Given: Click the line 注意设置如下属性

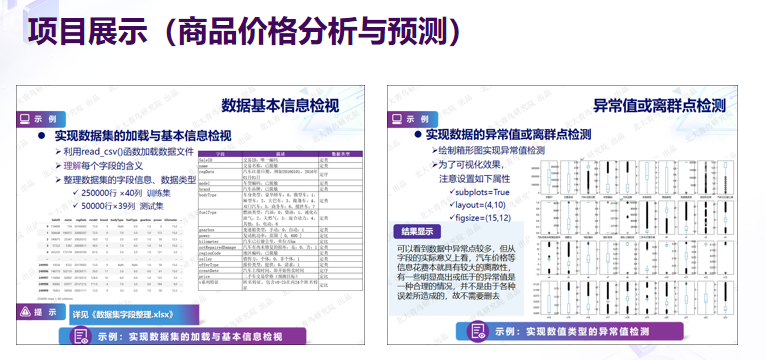Looking at the screenshot, I should pos(474,178).
